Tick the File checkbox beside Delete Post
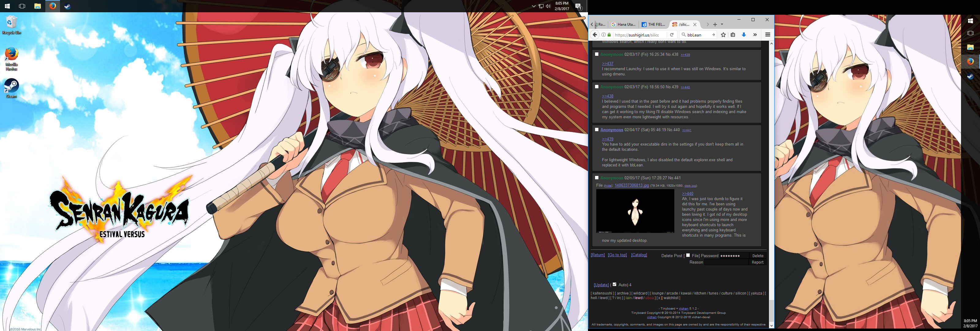980x331 pixels. point(688,255)
